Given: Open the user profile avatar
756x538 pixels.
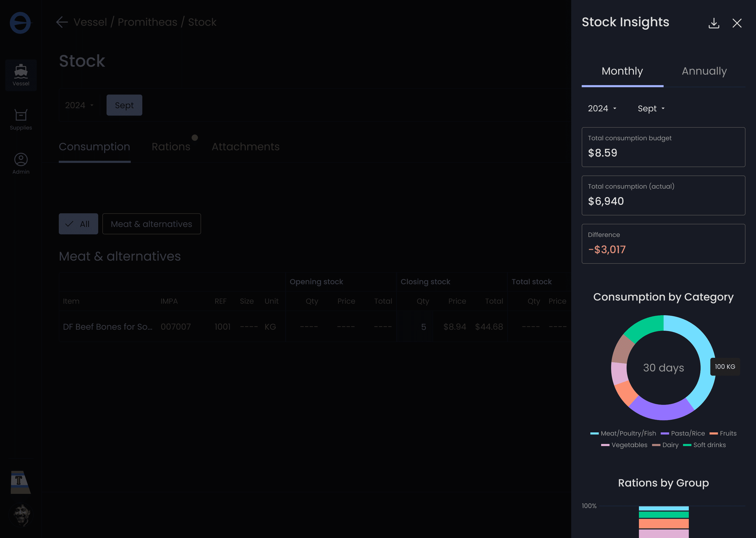Looking at the screenshot, I should 21,515.
